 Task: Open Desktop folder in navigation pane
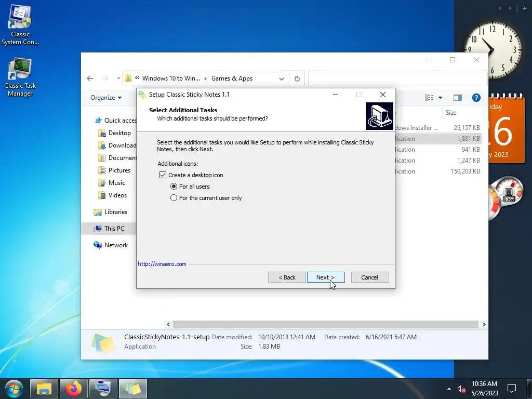[115, 133]
